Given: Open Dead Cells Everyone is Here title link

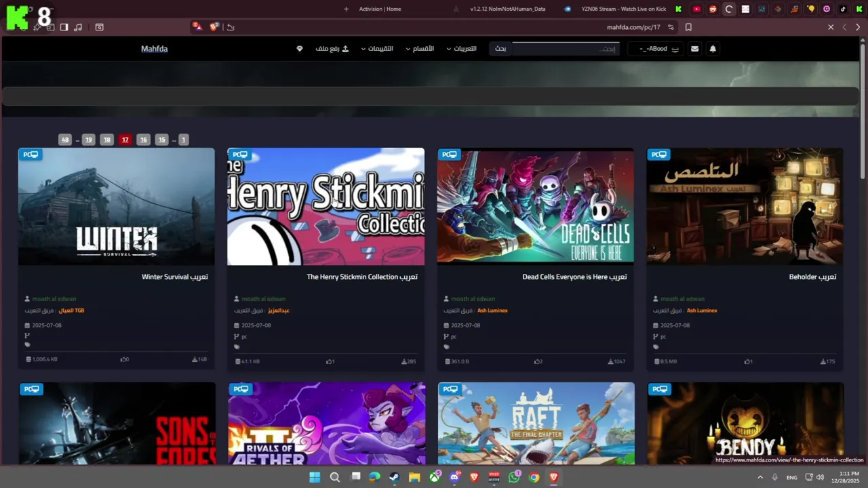Looking at the screenshot, I should [574, 277].
